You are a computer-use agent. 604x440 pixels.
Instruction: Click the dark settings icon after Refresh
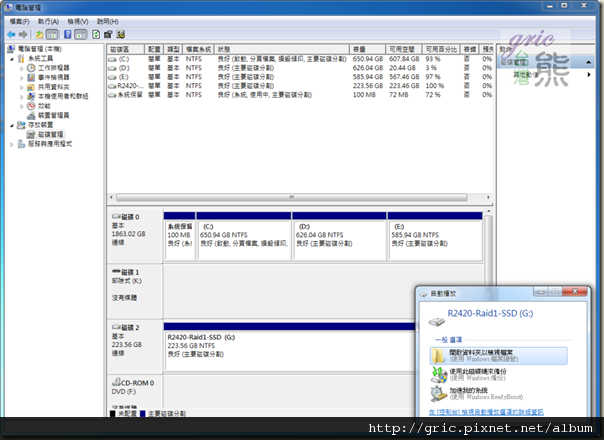108,35
